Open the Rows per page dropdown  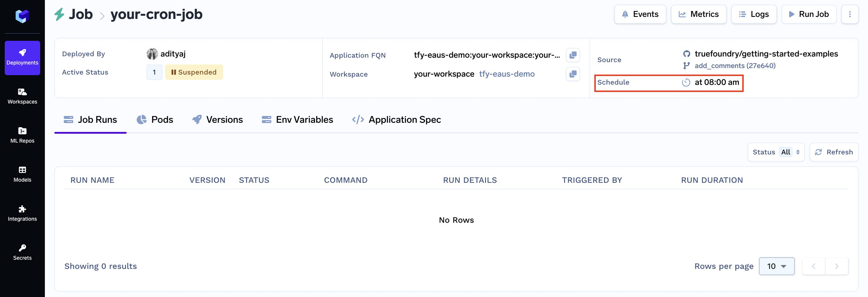click(776, 266)
